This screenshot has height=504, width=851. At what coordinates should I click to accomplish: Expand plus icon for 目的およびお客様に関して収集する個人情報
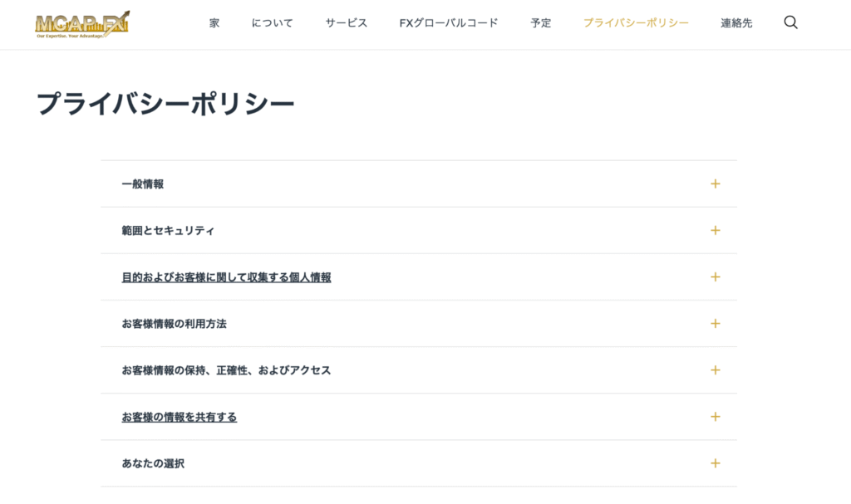pos(716,277)
